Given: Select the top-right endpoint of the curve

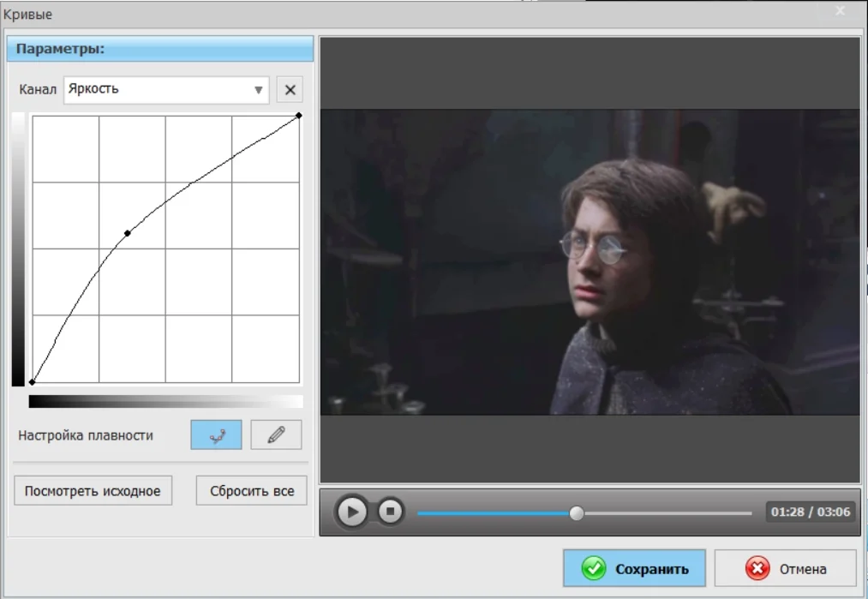Looking at the screenshot, I should 298,115.
